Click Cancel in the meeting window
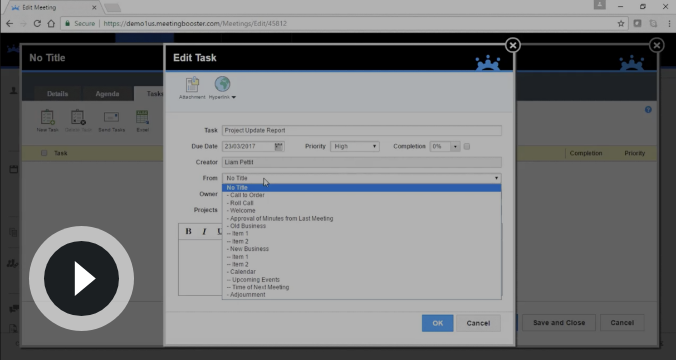This screenshot has height=360, width=676. tap(622, 322)
